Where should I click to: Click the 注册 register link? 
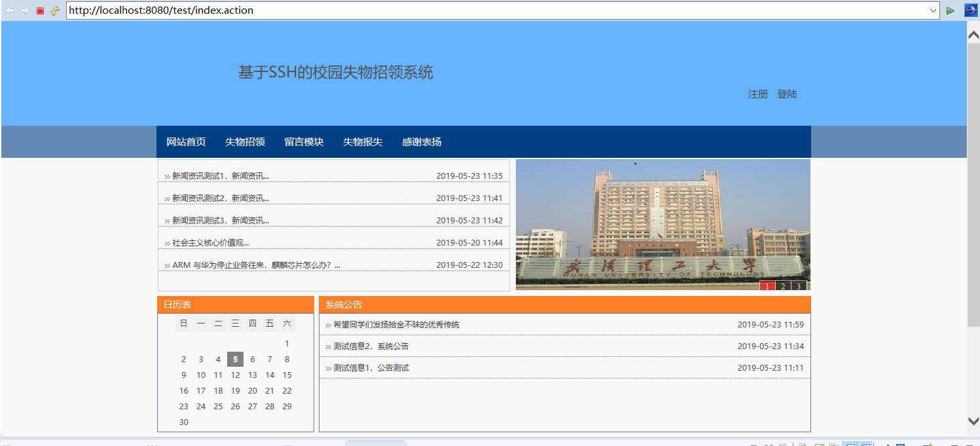point(758,94)
